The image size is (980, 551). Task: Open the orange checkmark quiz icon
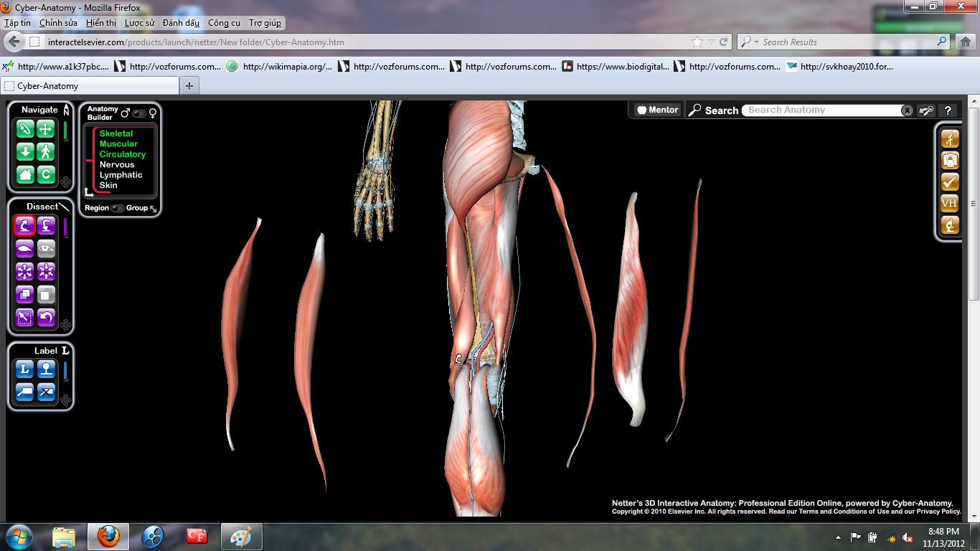(950, 182)
